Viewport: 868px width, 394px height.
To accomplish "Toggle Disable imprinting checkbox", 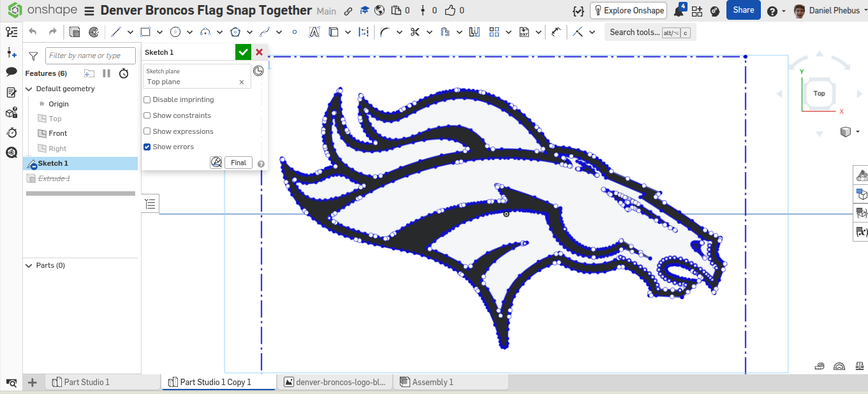I will [x=147, y=99].
